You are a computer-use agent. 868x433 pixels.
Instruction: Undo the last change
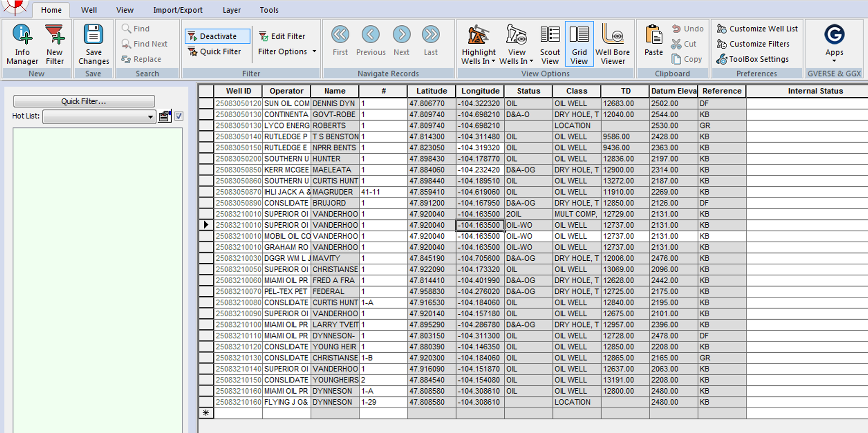tap(687, 29)
